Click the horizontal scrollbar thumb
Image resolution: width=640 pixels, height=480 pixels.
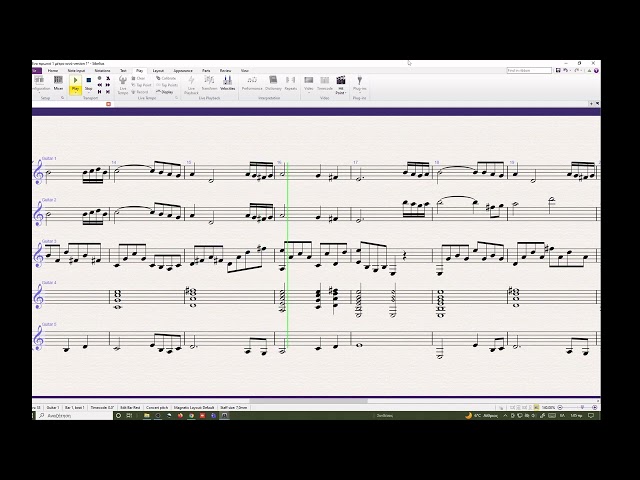click(309, 401)
